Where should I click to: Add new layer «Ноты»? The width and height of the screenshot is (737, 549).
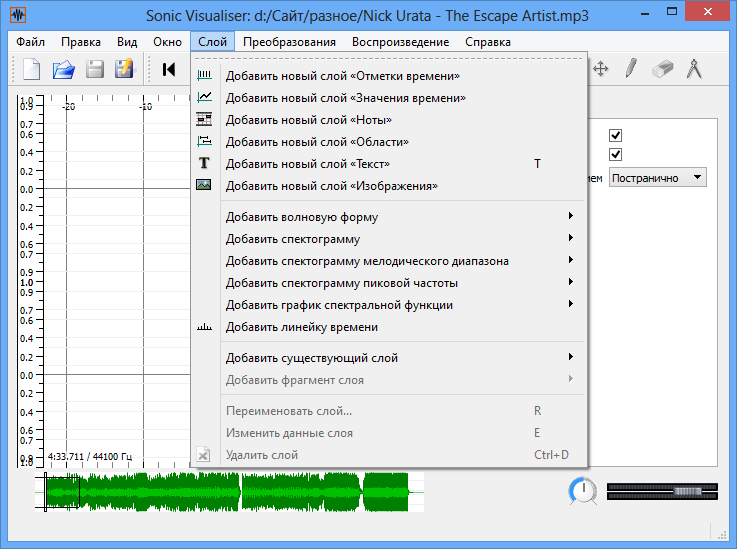[389, 120]
